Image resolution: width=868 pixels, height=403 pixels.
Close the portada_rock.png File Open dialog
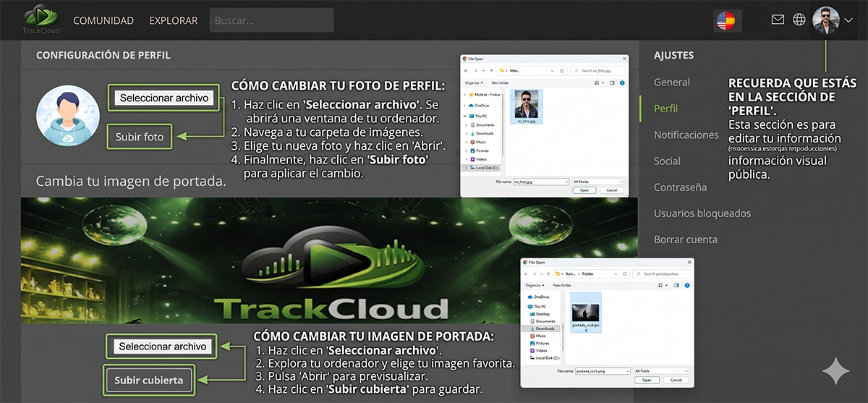(x=689, y=262)
